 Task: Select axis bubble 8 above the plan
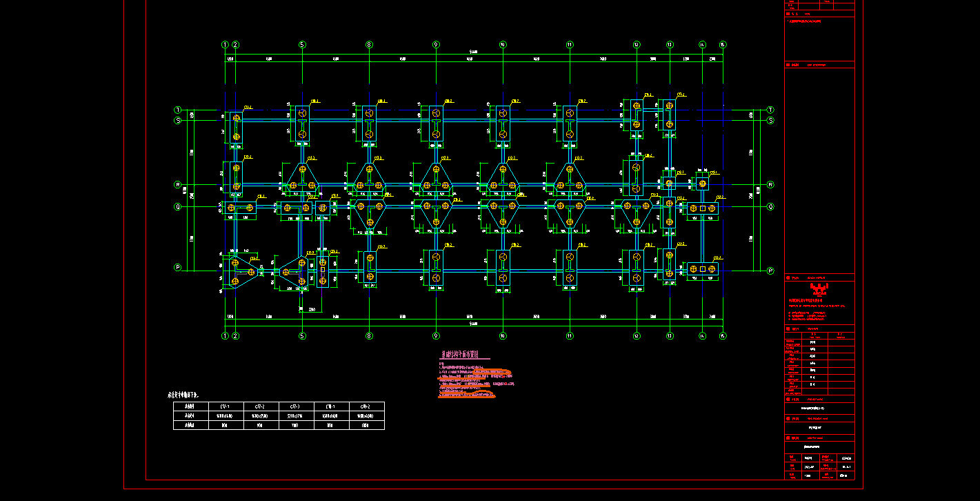(x=369, y=45)
